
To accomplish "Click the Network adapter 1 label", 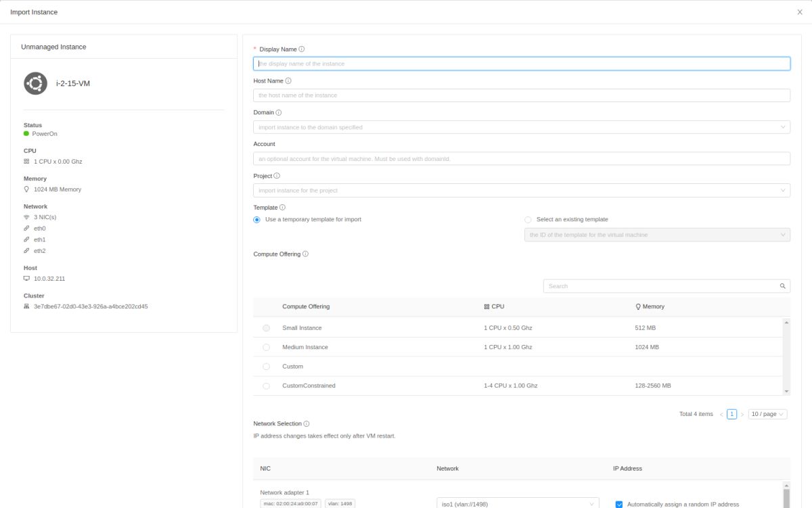I will pos(284,492).
